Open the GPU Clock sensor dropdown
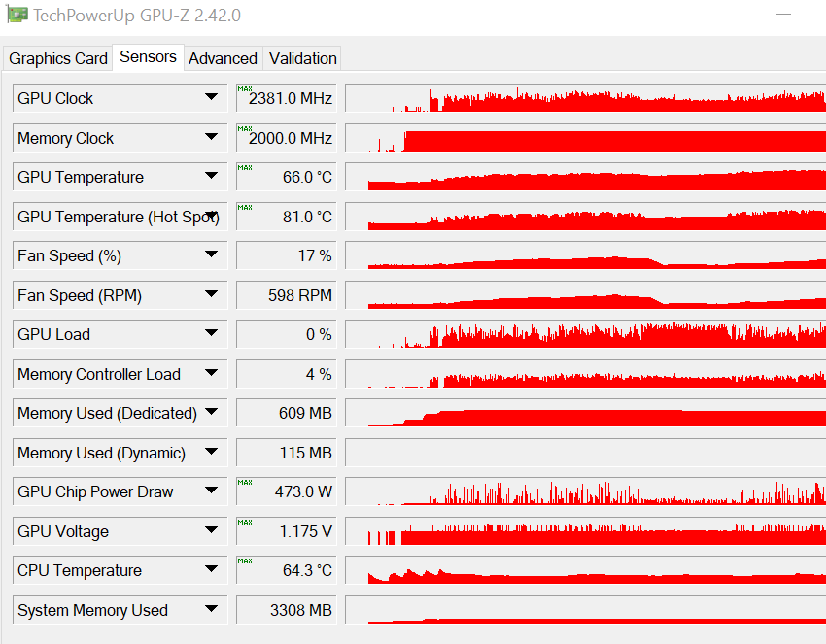 pos(213,98)
